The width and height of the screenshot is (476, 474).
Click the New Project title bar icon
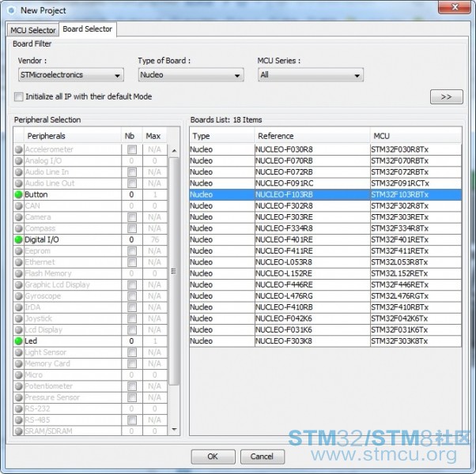coord(12,10)
